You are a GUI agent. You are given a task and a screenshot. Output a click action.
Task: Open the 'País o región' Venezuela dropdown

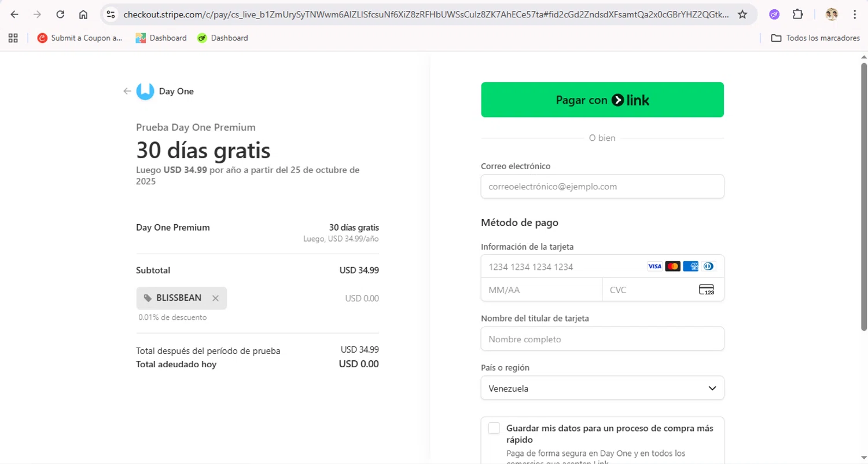pos(602,388)
